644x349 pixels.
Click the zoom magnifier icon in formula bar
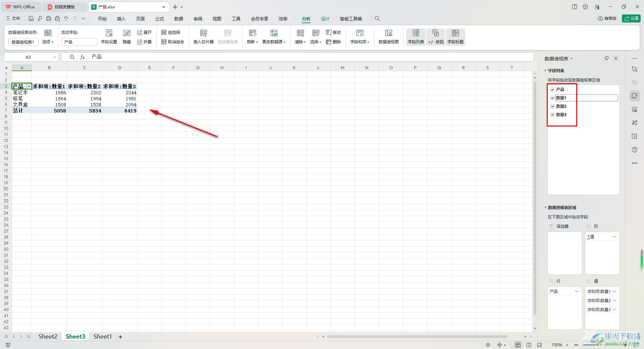coord(72,57)
